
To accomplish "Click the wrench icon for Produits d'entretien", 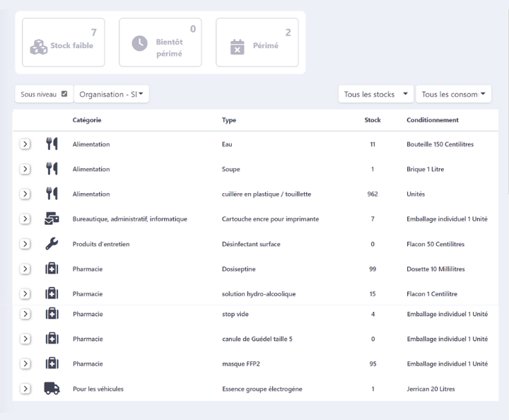I will pyautogui.click(x=52, y=244).
